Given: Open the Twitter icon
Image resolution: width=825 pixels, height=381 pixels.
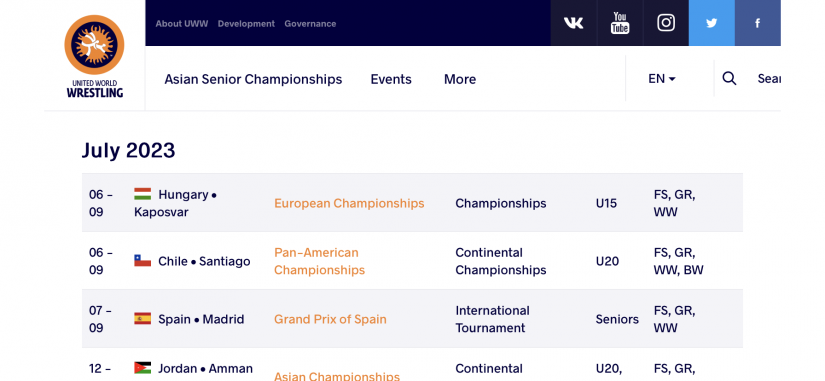Looking at the screenshot, I should [711, 23].
